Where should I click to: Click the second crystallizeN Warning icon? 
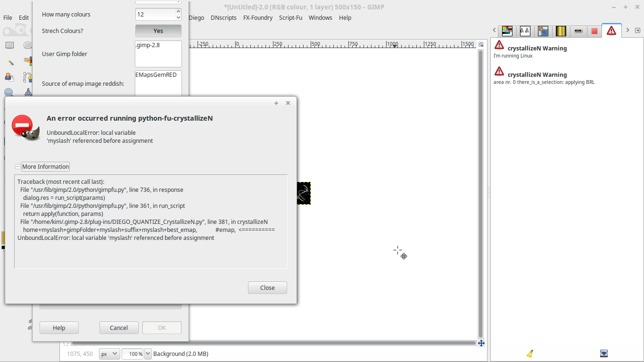tap(499, 71)
